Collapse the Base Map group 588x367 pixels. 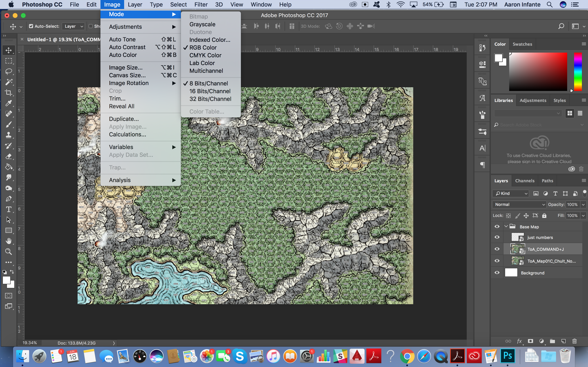506,227
